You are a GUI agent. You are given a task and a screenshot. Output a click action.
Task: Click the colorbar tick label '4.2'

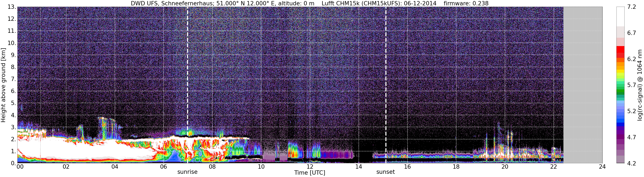(632, 163)
